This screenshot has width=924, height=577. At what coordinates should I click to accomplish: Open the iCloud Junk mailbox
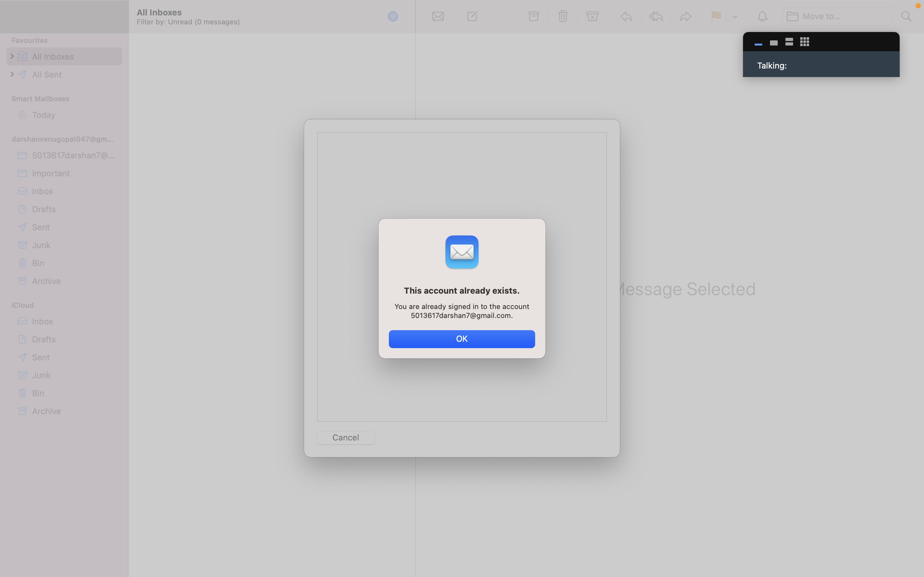click(x=41, y=375)
